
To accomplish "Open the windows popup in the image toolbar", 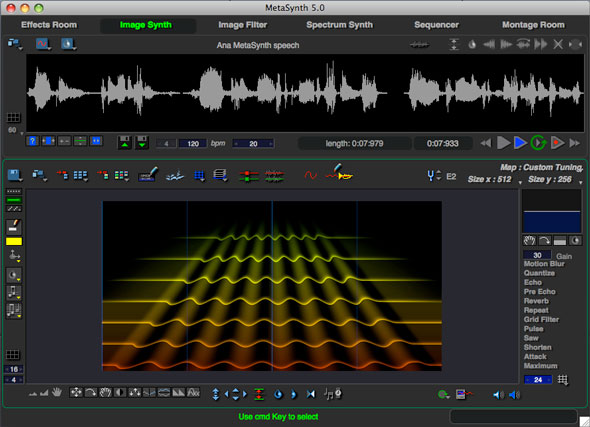I will [40, 175].
